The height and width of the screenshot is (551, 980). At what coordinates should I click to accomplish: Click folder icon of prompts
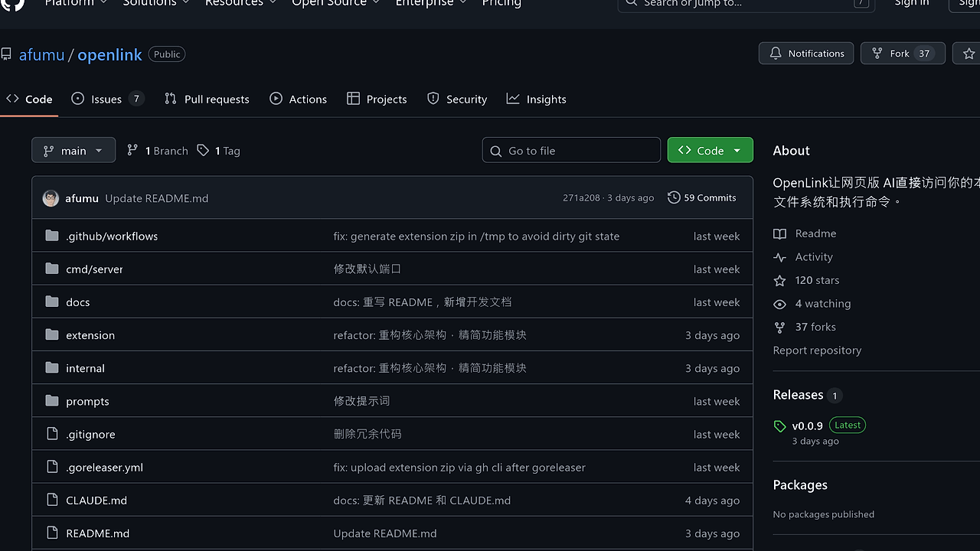52,400
